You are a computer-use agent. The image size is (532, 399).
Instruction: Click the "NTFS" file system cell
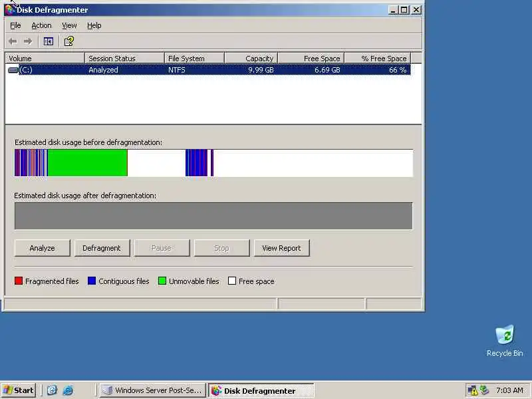(177, 70)
